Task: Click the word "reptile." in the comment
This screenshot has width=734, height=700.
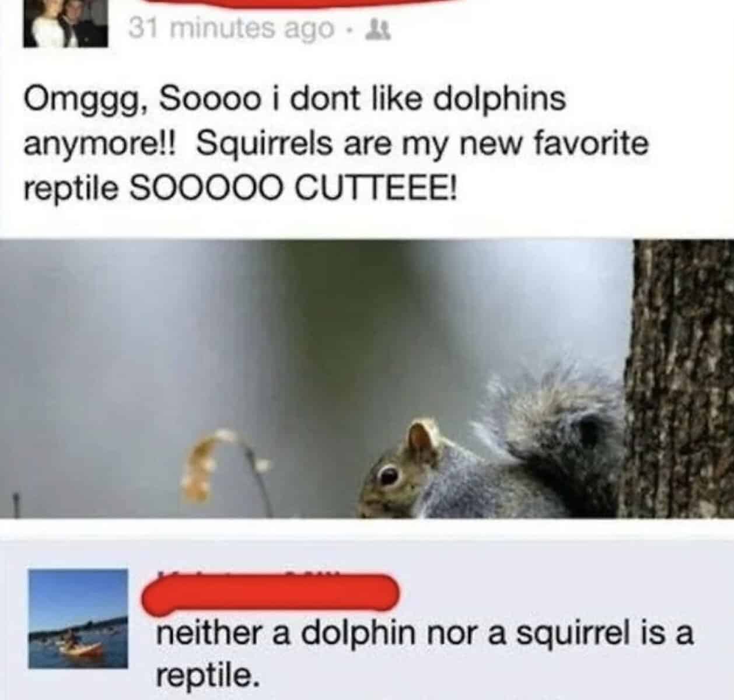Action: (x=207, y=675)
